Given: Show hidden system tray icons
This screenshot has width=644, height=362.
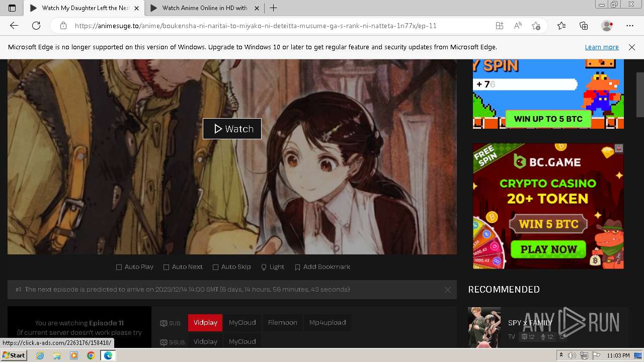Looking at the screenshot, I should click(x=561, y=355).
